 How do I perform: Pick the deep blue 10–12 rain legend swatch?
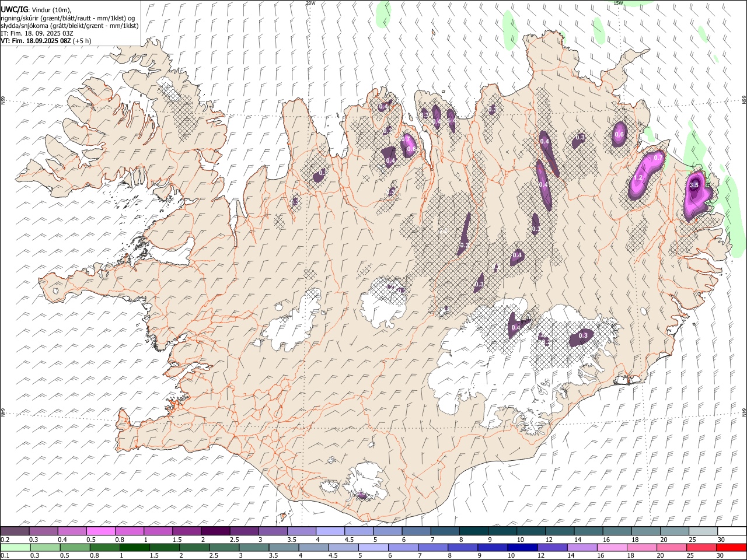(522, 547)
